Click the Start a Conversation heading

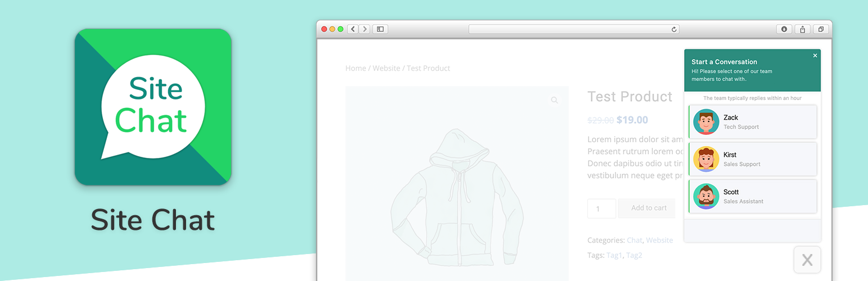coord(724,62)
